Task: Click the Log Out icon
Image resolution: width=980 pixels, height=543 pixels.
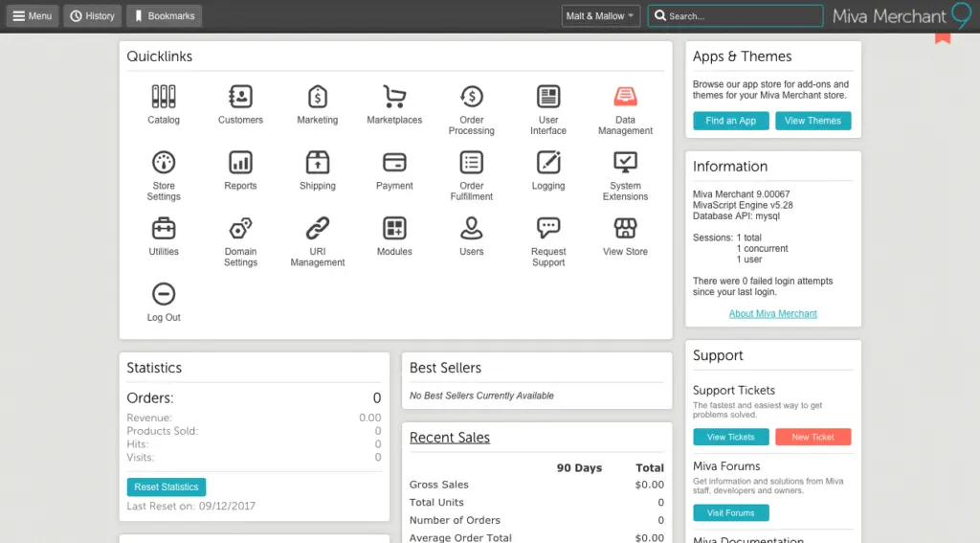Action: 163,294
